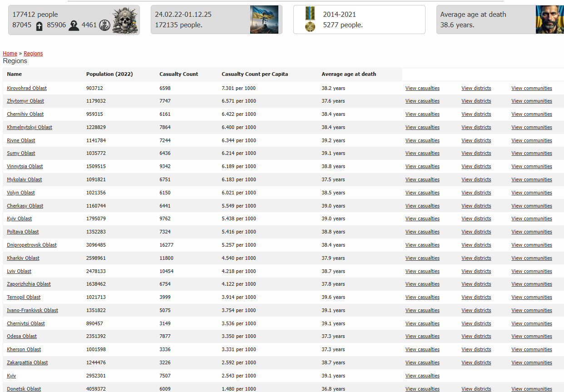
Task: Click the missing person silhouette icon
Action: 74,25
